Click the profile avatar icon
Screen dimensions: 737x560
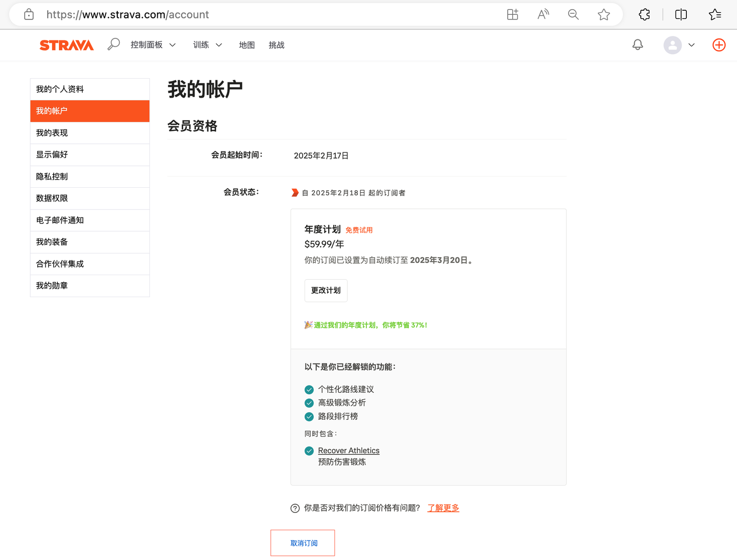click(x=673, y=45)
